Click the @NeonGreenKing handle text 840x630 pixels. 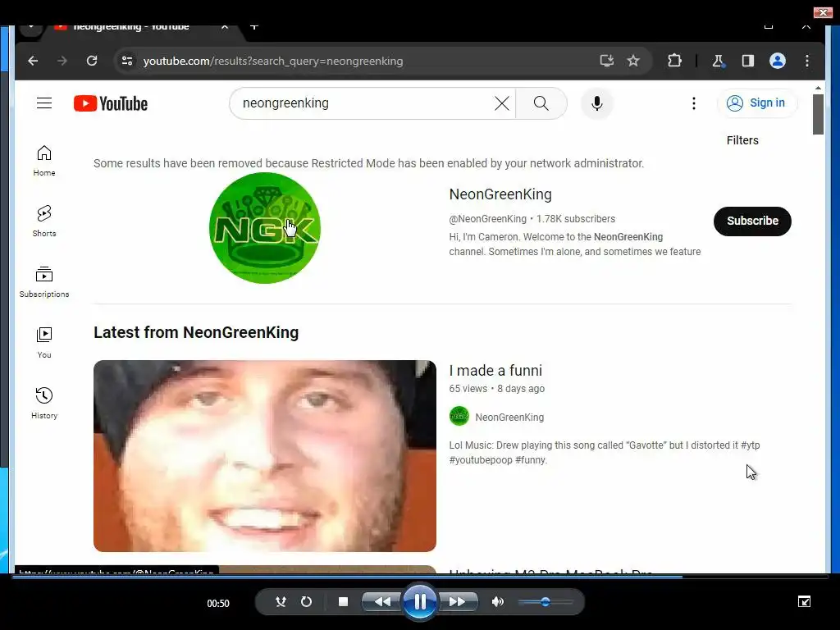tap(487, 218)
